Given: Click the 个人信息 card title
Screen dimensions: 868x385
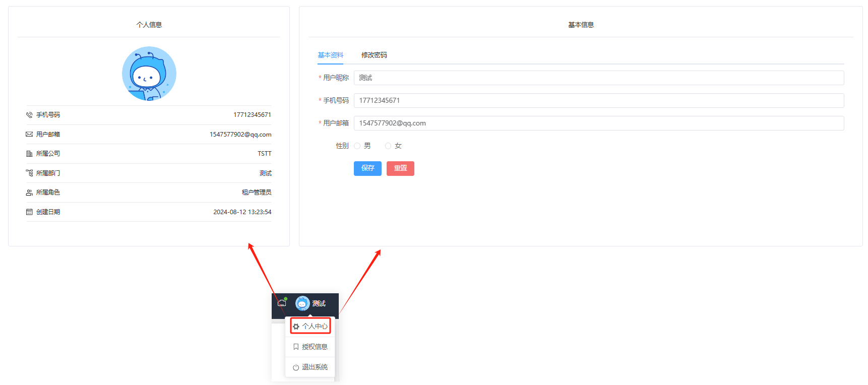Looking at the screenshot, I should pyautogui.click(x=149, y=25).
